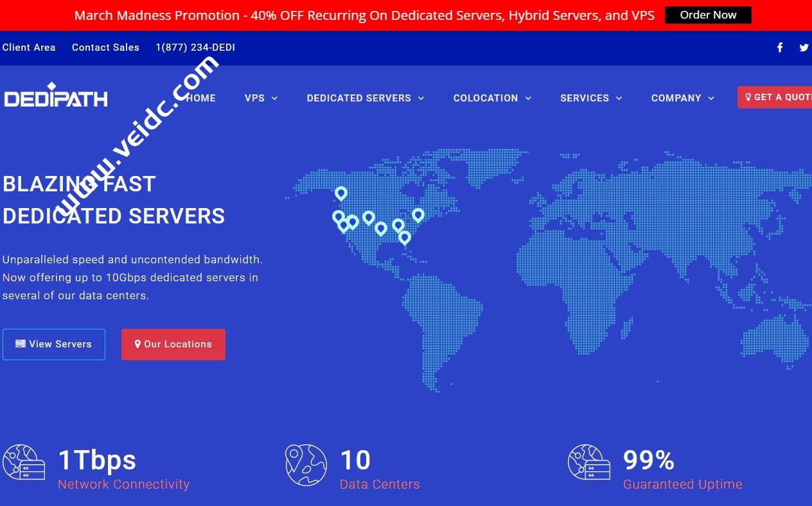Click the Our Locations button

(x=173, y=344)
